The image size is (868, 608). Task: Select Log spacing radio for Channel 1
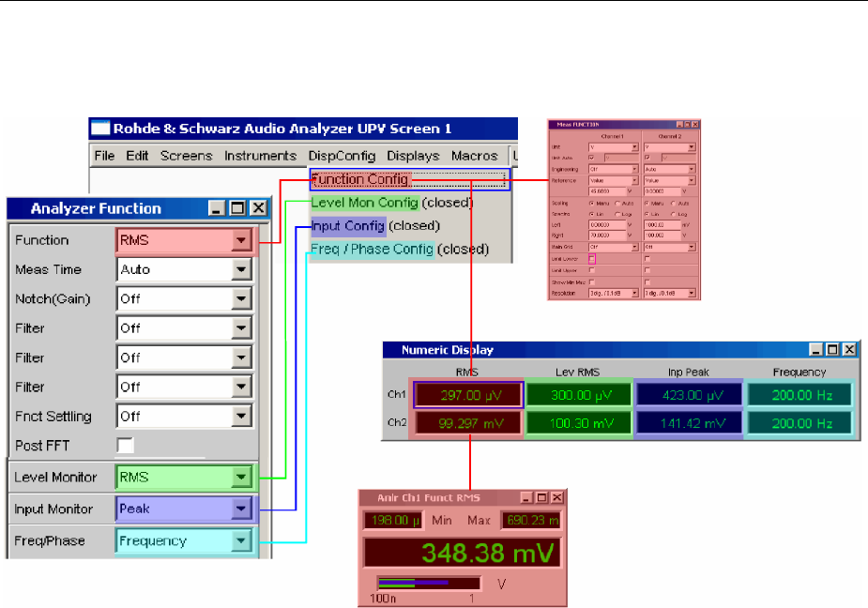617,214
